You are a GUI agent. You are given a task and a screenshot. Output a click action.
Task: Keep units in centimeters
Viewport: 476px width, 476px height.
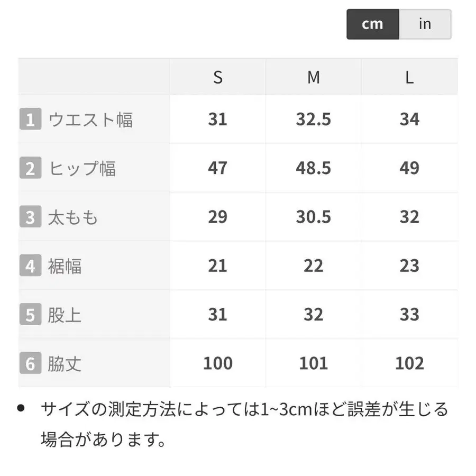click(372, 24)
